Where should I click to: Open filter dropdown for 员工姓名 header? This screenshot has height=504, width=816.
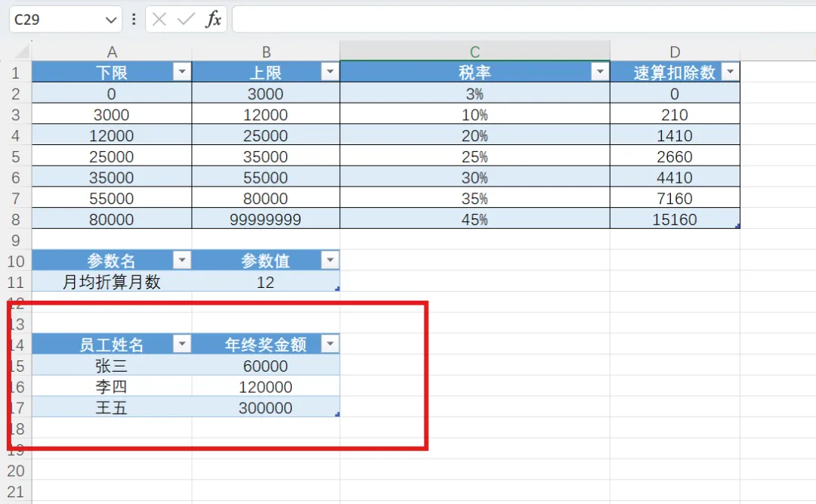181,343
